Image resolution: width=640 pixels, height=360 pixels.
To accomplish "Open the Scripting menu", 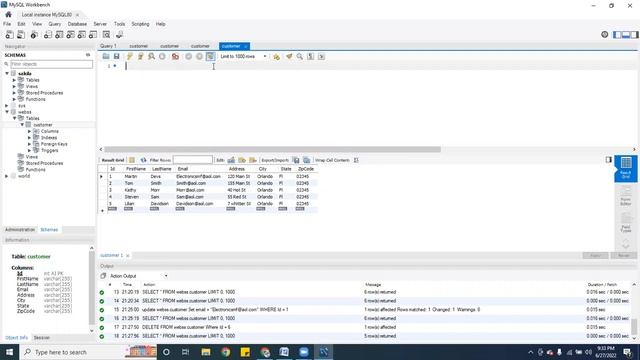I will tap(140, 24).
